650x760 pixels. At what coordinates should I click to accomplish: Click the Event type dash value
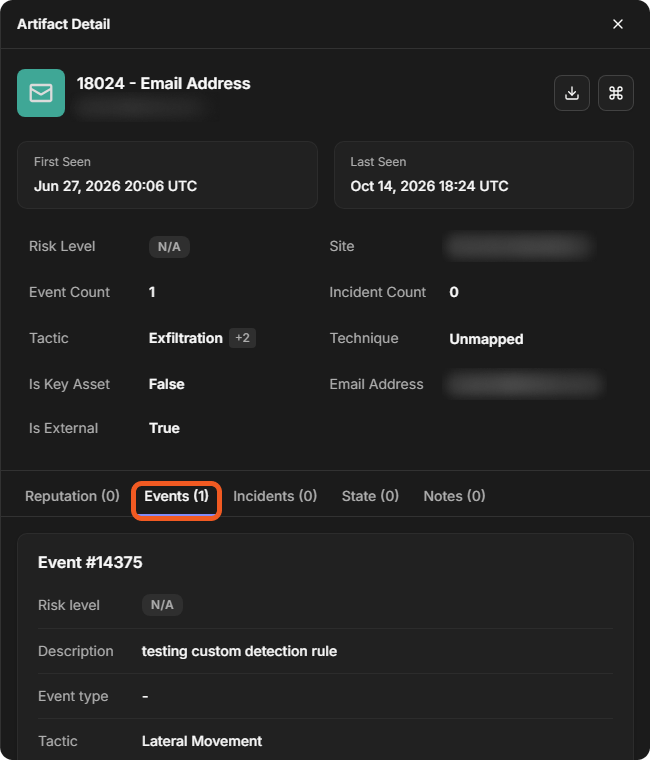pos(145,697)
